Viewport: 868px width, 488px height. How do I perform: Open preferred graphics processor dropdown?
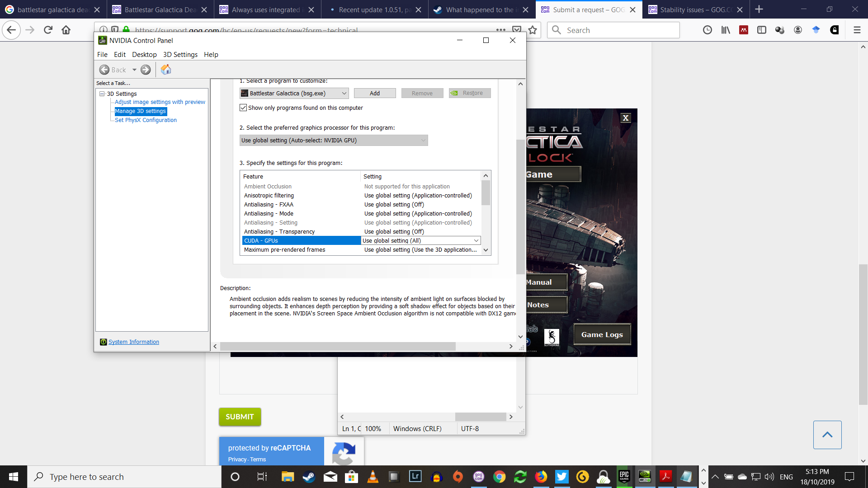334,141
